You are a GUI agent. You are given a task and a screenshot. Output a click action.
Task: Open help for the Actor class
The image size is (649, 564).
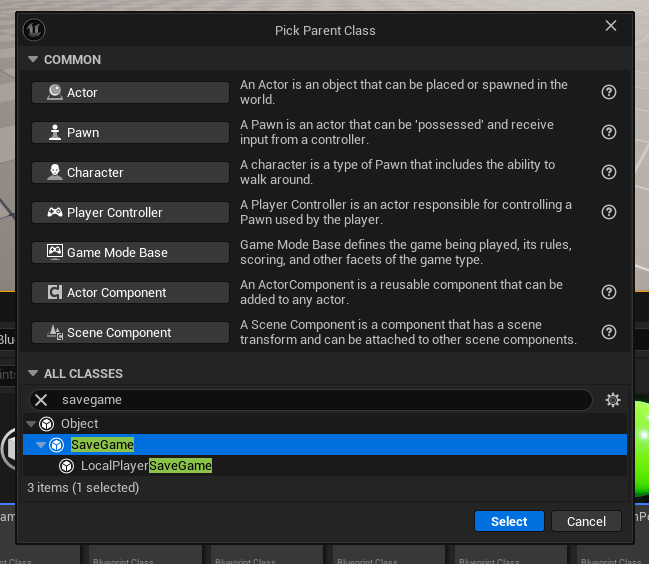(608, 92)
